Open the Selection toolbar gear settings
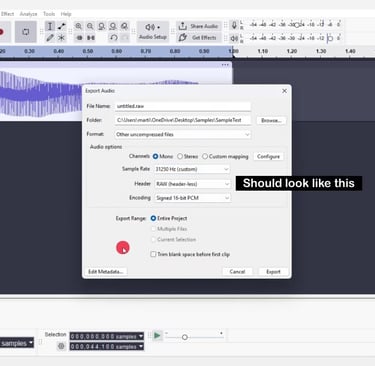This screenshot has height=366, width=375. (x=61, y=346)
